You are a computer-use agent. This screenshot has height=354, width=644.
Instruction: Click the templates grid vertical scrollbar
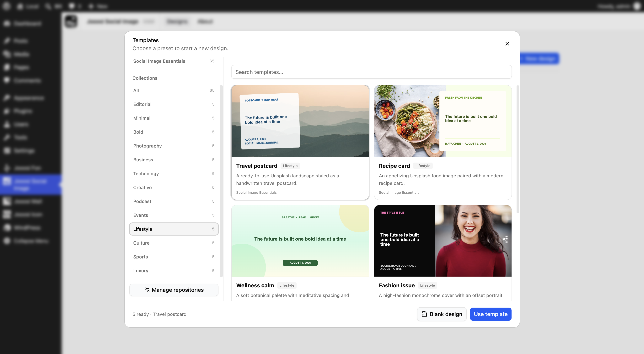[x=518, y=149]
